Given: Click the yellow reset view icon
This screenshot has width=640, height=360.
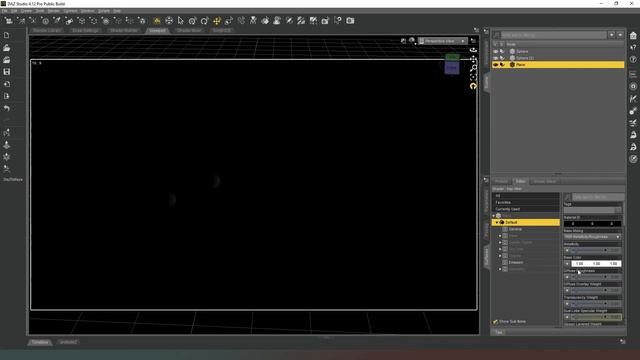Looking at the screenshot, I should 473,86.
